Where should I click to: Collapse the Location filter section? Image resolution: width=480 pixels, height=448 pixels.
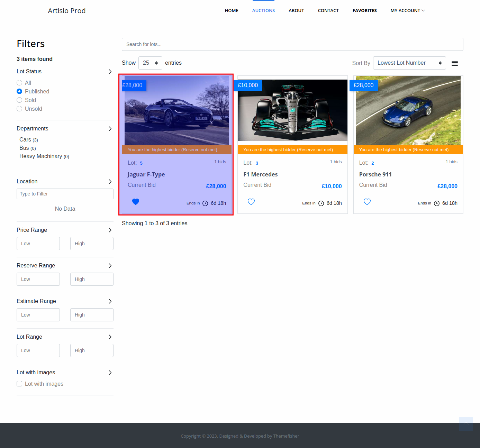pos(110,182)
